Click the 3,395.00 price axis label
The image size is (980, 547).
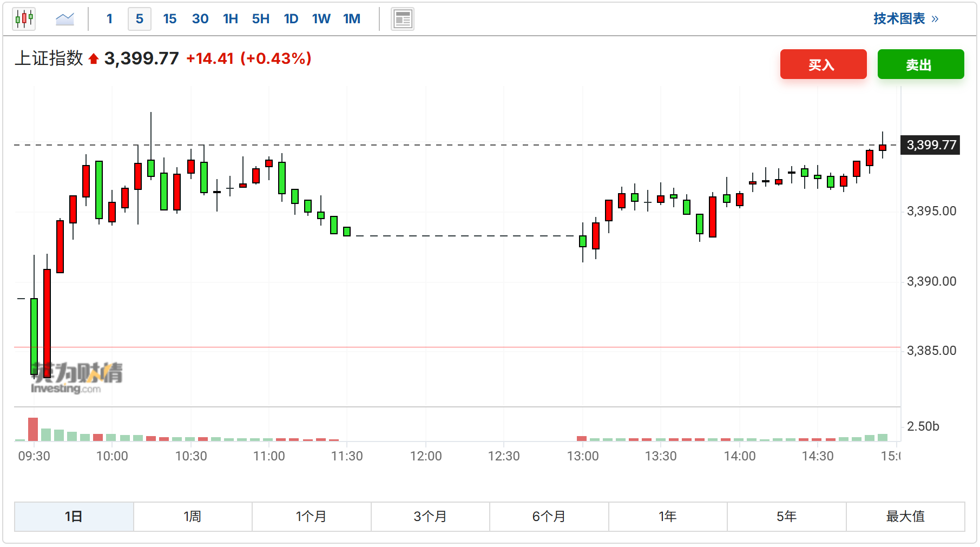click(x=931, y=211)
